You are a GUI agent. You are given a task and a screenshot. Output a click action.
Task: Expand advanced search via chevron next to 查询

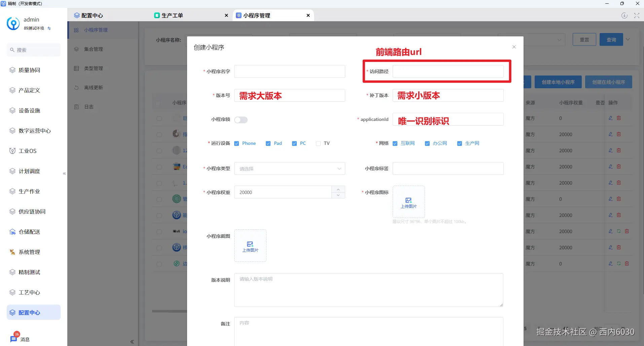(x=628, y=39)
